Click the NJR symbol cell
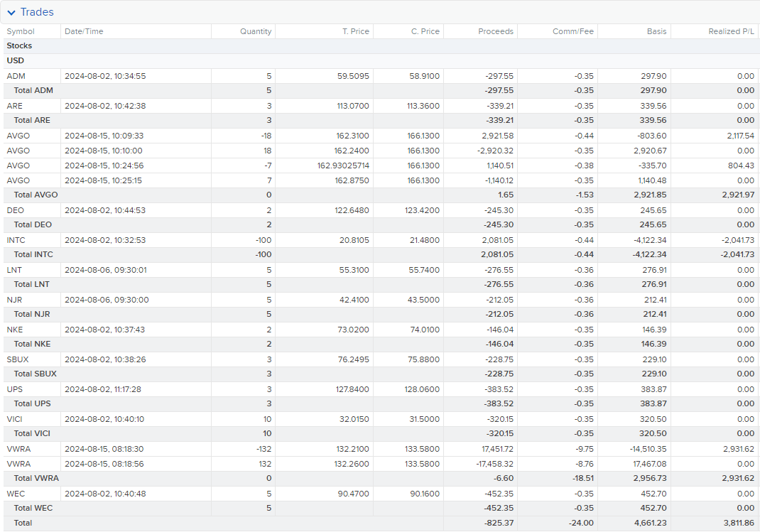The image size is (760, 532). 14,300
